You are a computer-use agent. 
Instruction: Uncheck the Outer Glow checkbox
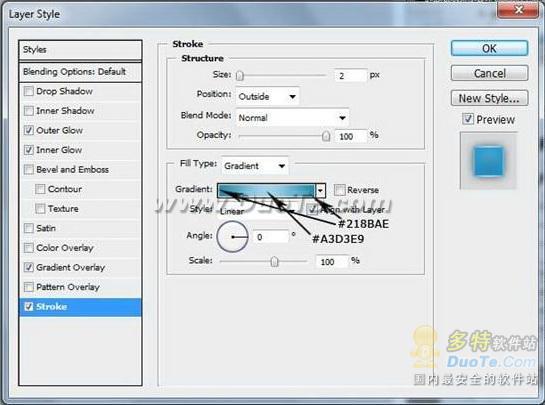click(29, 130)
